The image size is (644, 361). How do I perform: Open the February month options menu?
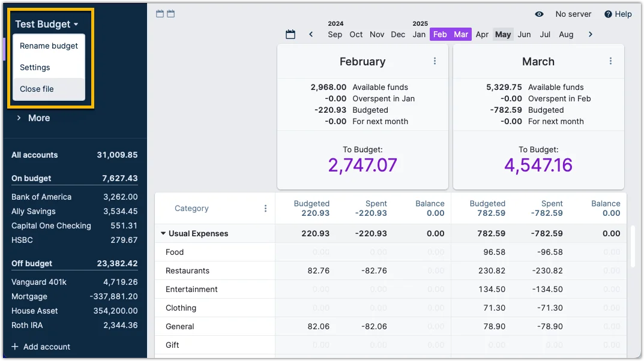point(435,61)
